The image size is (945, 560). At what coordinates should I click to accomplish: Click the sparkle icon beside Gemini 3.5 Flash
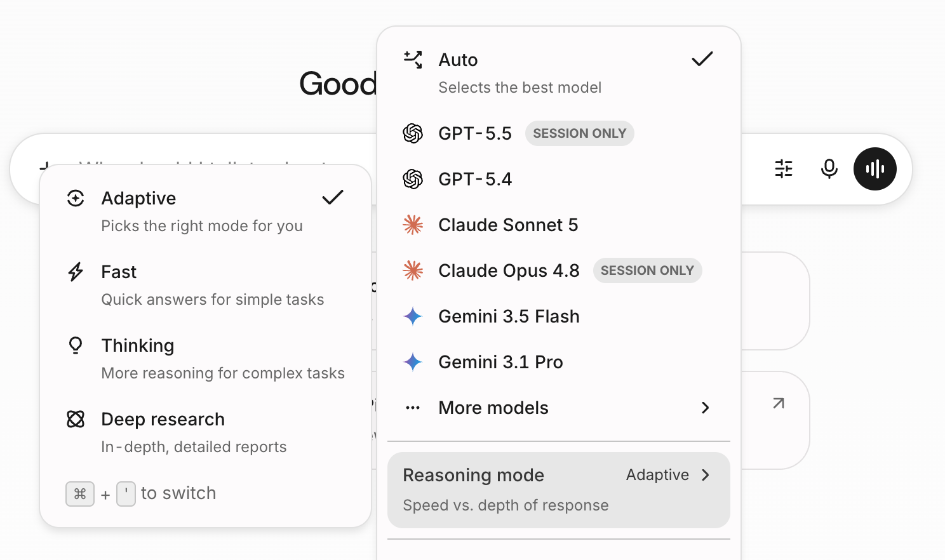click(413, 316)
